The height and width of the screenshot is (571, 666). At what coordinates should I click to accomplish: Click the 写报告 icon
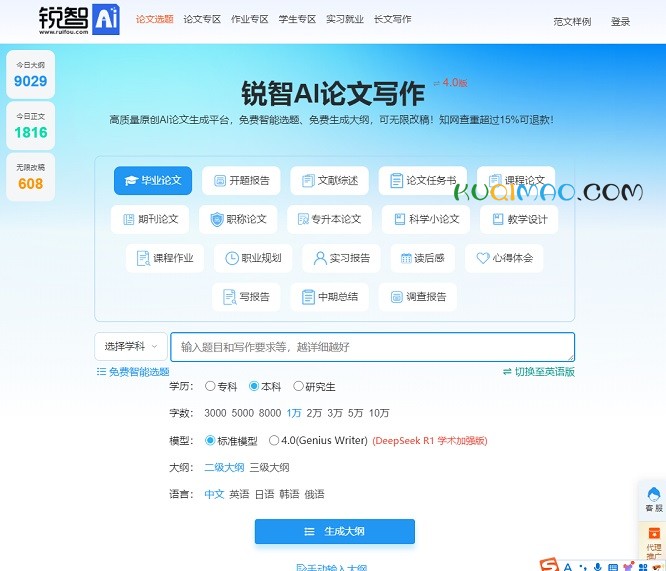[229, 297]
